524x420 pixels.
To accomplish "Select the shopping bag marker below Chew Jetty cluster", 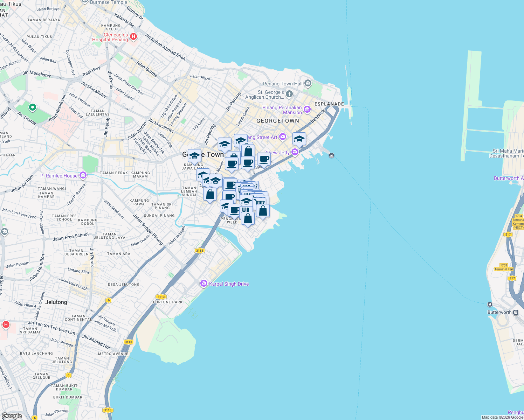I will (262, 211).
